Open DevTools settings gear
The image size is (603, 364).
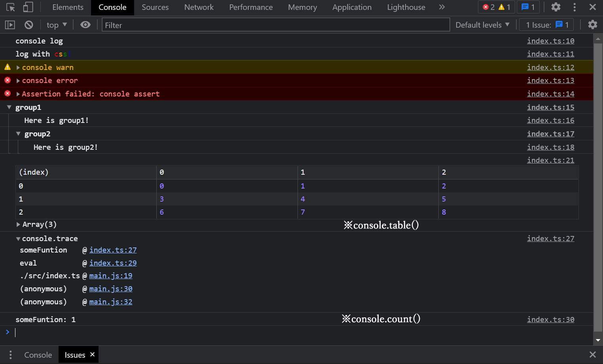(x=556, y=7)
